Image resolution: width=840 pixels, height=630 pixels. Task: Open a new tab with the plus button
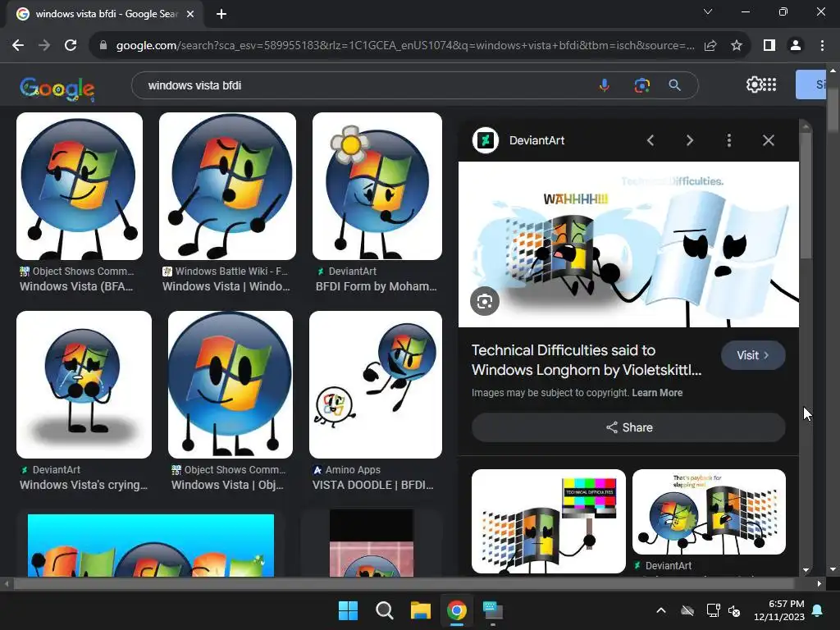coord(221,14)
